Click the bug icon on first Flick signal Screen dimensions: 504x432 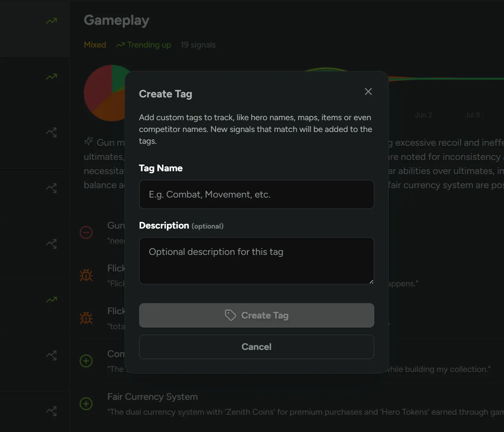(86, 275)
